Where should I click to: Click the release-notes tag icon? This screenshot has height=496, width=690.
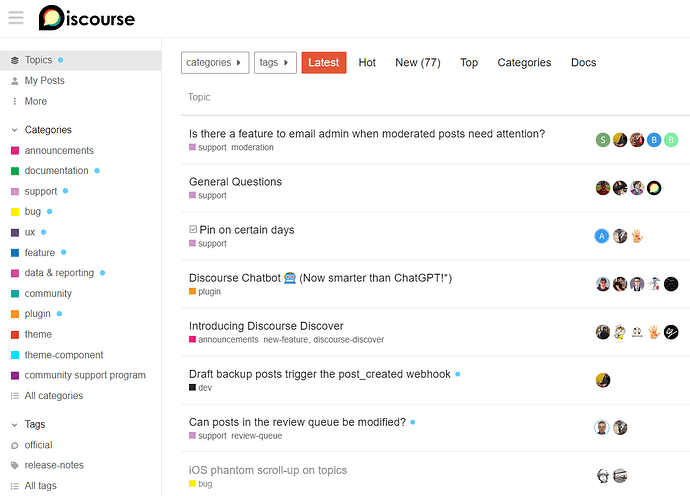click(x=15, y=465)
